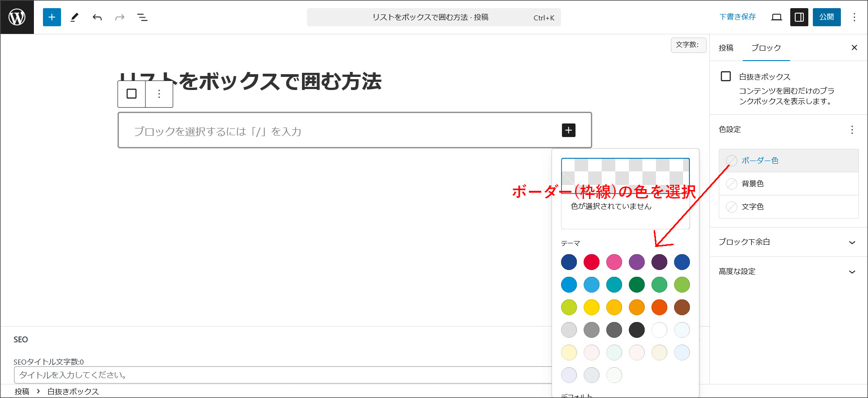Pick the red theme swatch

point(591,262)
